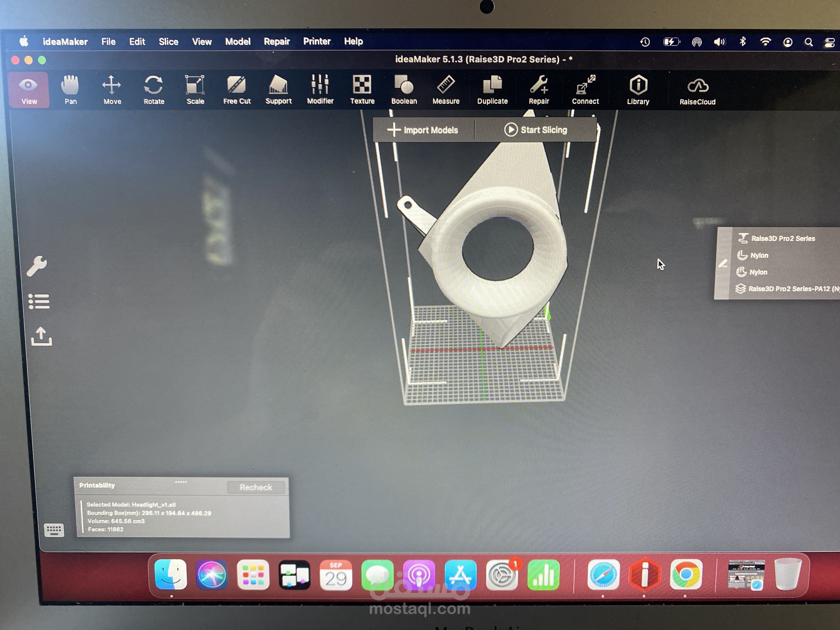Click the Bounding Box dimensions text
The image size is (840, 630).
pyautogui.click(x=149, y=513)
